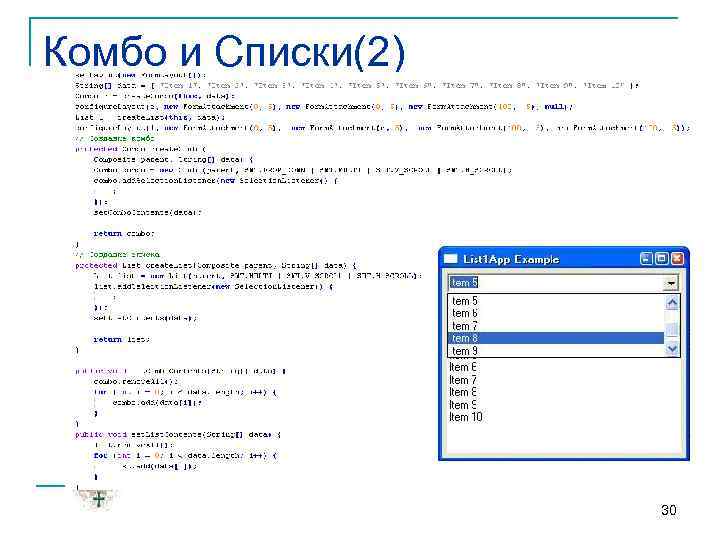Click the List1App Example window title icon

(450, 259)
